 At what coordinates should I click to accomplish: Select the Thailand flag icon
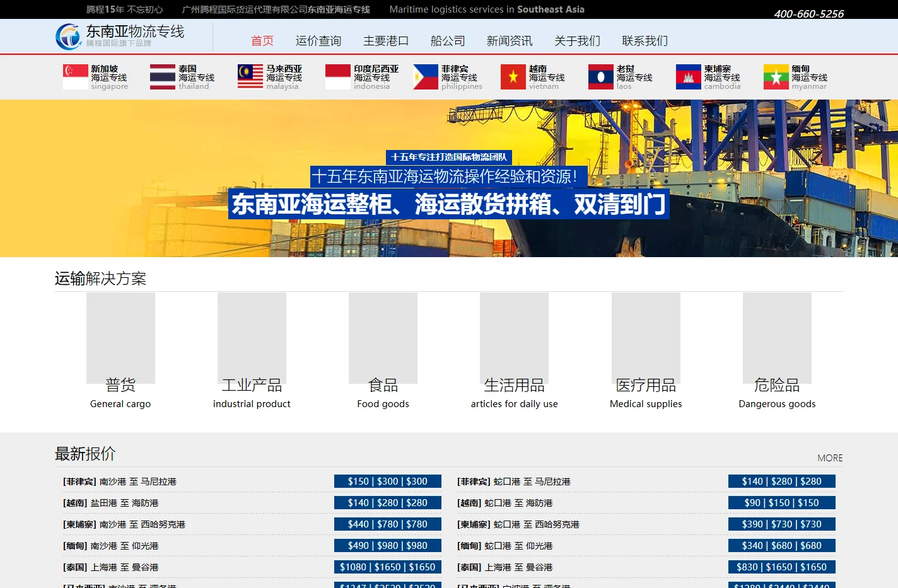[163, 77]
